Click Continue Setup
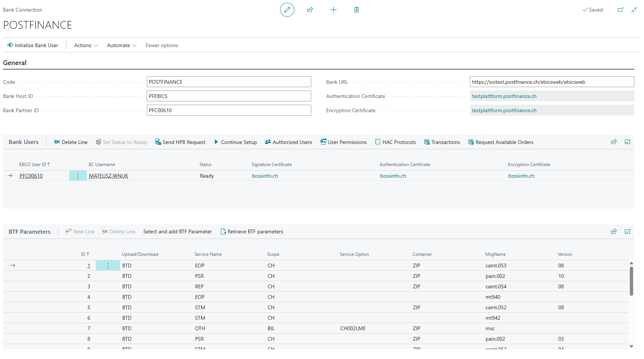The image size is (644, 359). click(x=235, y=142)
